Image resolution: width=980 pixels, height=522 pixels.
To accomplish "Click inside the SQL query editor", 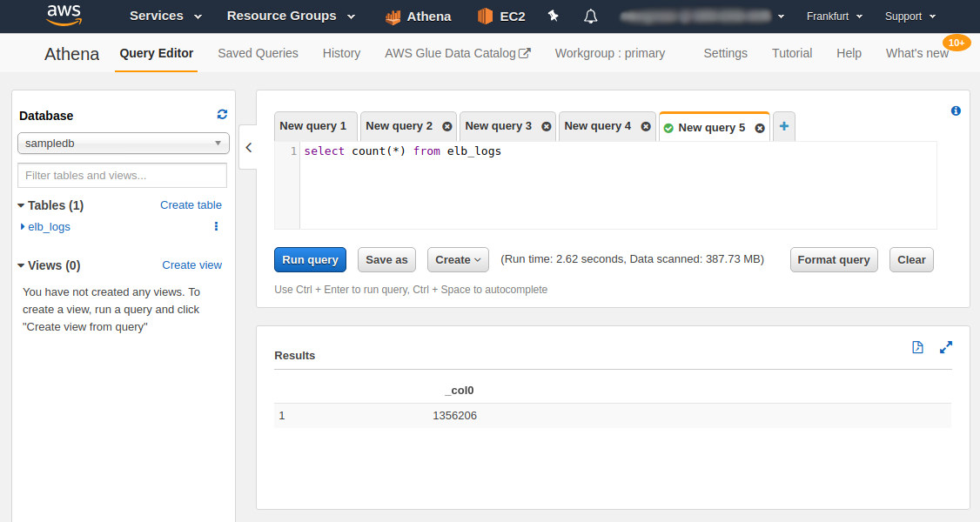I will tap(617, 185).
